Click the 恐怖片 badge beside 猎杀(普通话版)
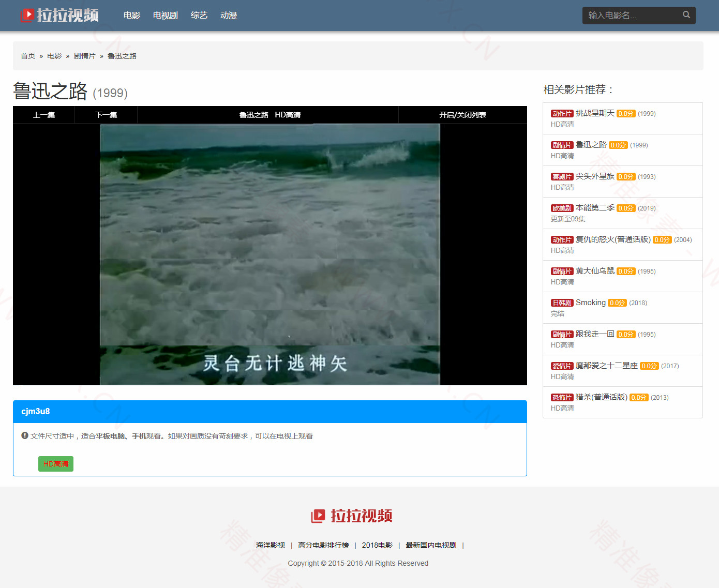The height and width of the screenshot is (588, 719). point(562,397)
